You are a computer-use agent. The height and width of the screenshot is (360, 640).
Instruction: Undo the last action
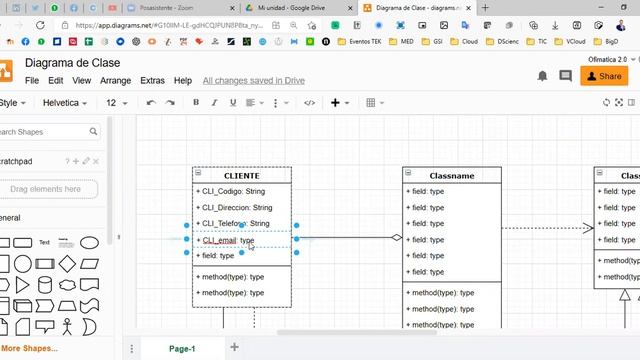(151, 102)
